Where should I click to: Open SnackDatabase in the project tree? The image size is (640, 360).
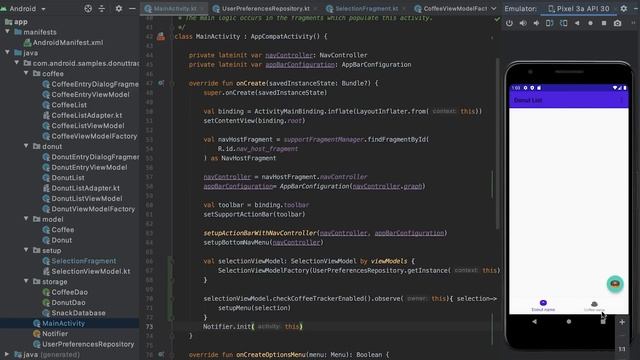point(78,313)
